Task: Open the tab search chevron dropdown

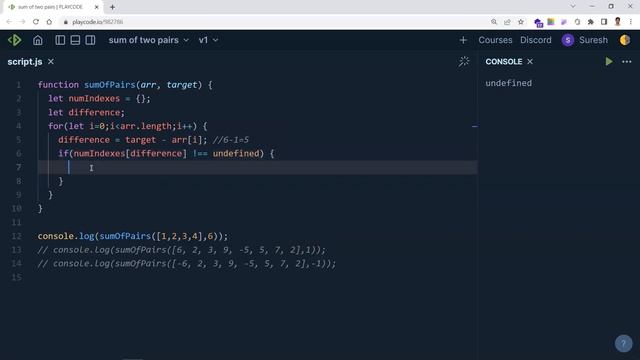Action: (x=573, y=6)
